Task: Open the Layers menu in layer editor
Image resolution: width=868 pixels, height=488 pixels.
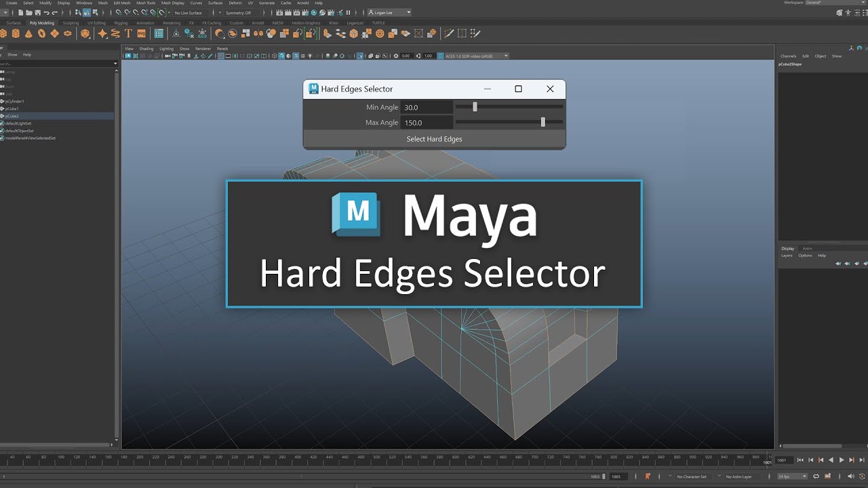Action: (x=787, y=256)
